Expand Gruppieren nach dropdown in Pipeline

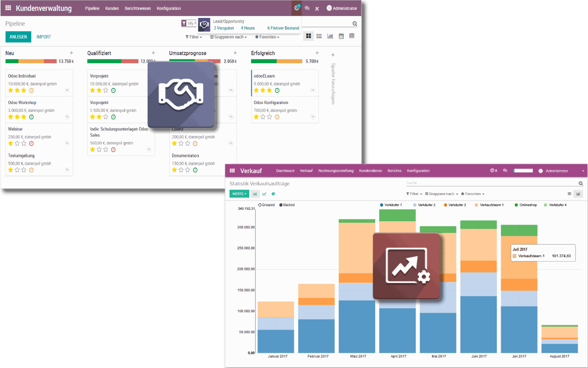click(229, 37)
